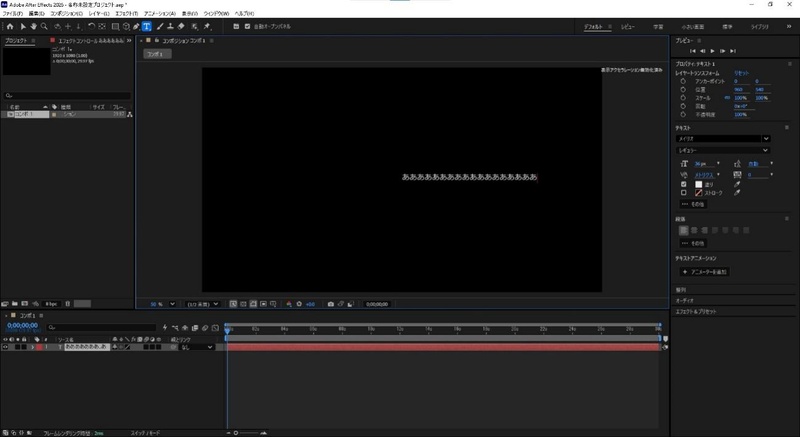Switch to the レビュー workspace tab
Screen dimensions: 800x437
coord(628,27)
